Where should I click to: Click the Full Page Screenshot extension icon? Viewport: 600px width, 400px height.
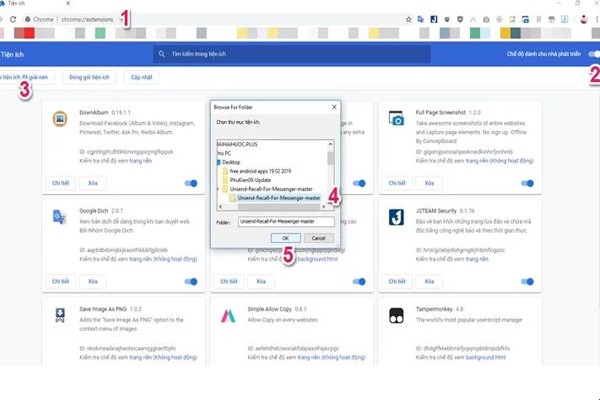click(x=396, y=119)
